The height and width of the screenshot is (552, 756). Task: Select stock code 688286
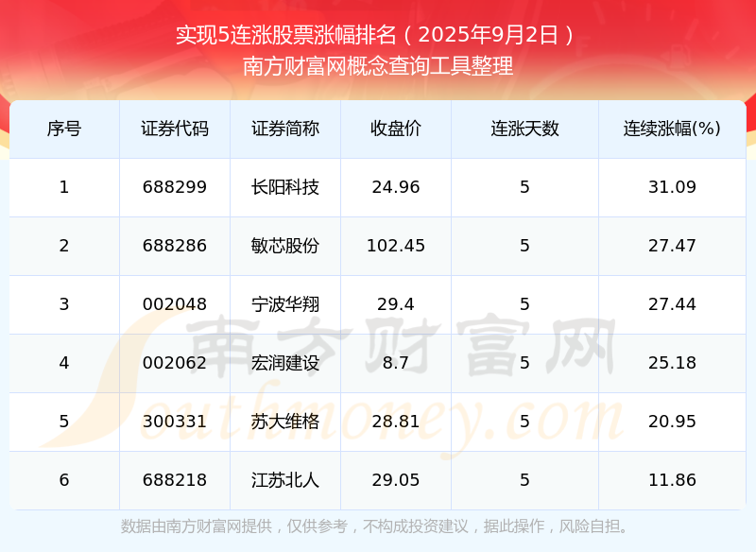[175, 246]
